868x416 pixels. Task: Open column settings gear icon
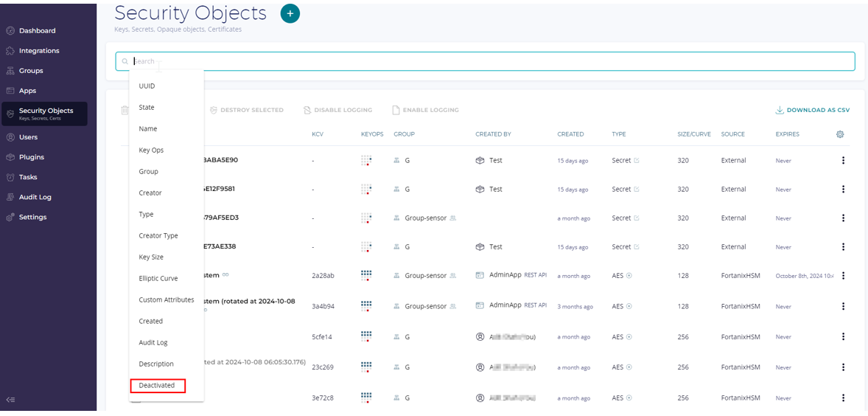coord(840,134)
